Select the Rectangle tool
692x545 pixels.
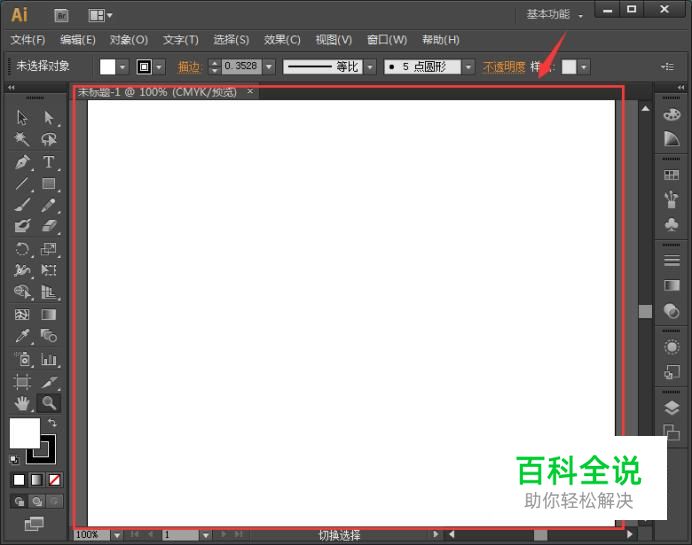[x=49, y=184]
